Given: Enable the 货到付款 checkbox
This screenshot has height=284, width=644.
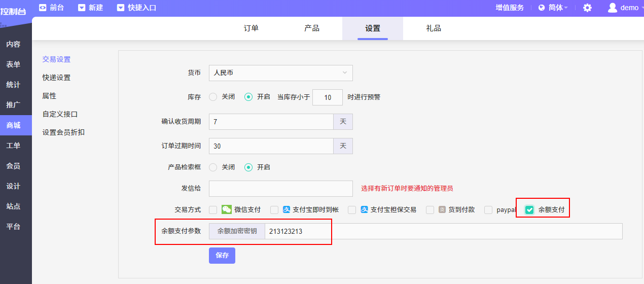Looking at the screenshot, I should [430, 209].
